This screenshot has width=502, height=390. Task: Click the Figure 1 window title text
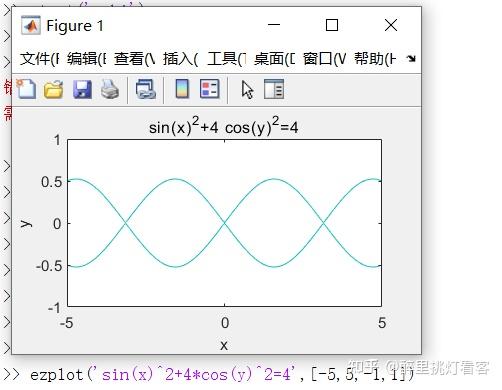pos(75,26)
